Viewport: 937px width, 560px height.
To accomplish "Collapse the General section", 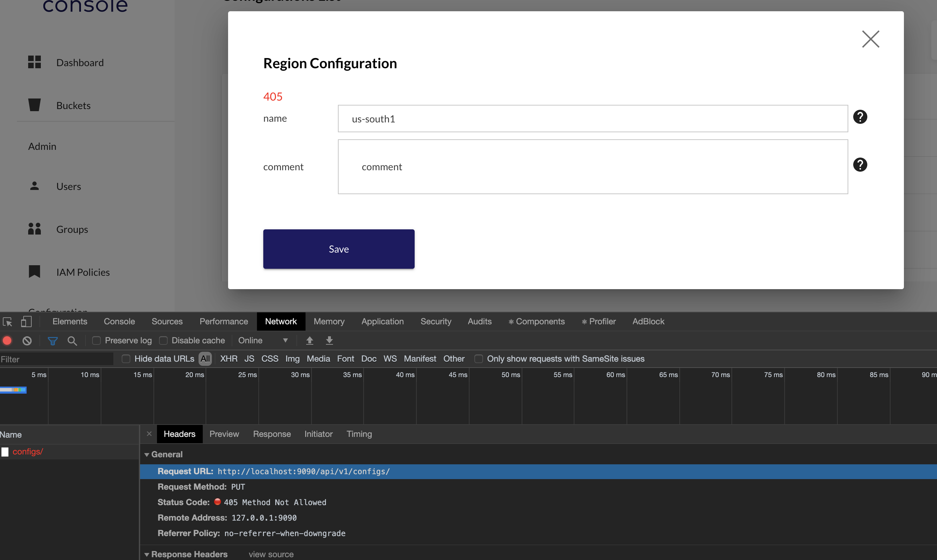I will click(x=147, y=455).
